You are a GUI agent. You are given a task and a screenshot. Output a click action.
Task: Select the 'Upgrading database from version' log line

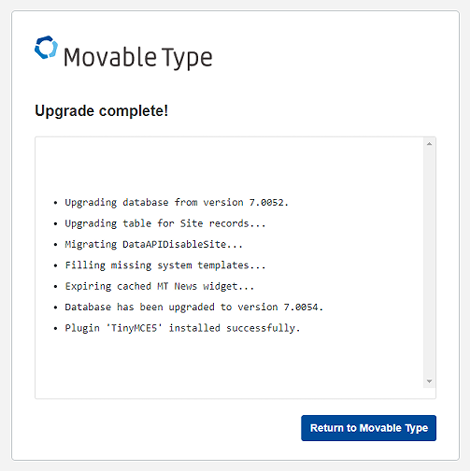176,203
